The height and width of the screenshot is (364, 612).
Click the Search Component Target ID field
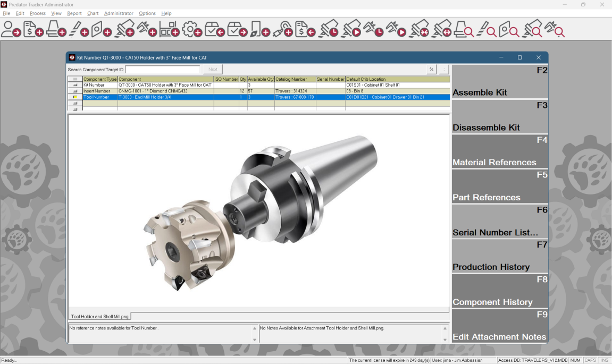click(162, 70)
